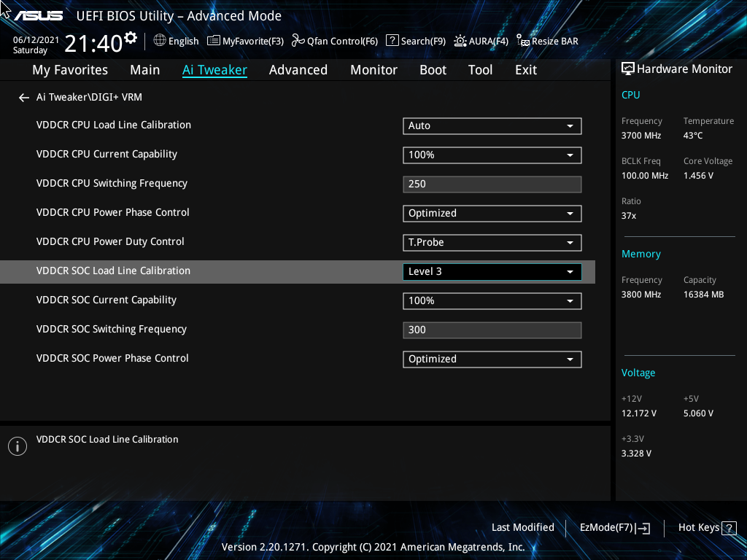
Task: Click AURA(F4) label
Action: point(488,42)
